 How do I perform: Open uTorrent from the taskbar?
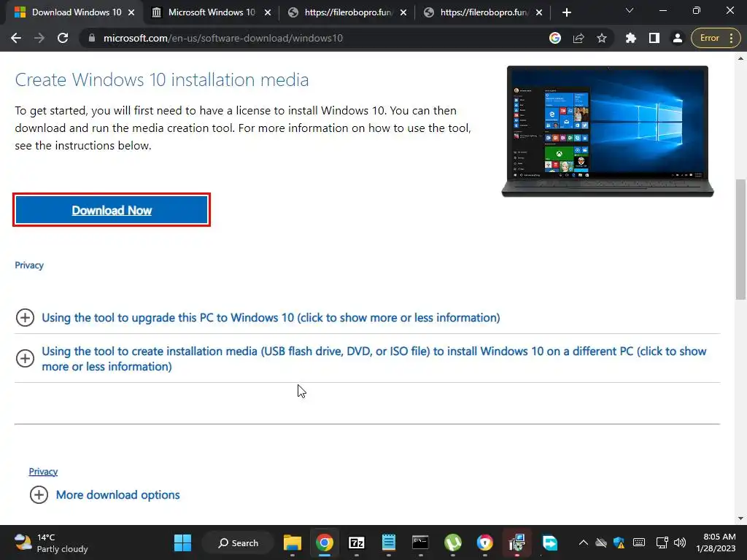click(x=453, y=542)
